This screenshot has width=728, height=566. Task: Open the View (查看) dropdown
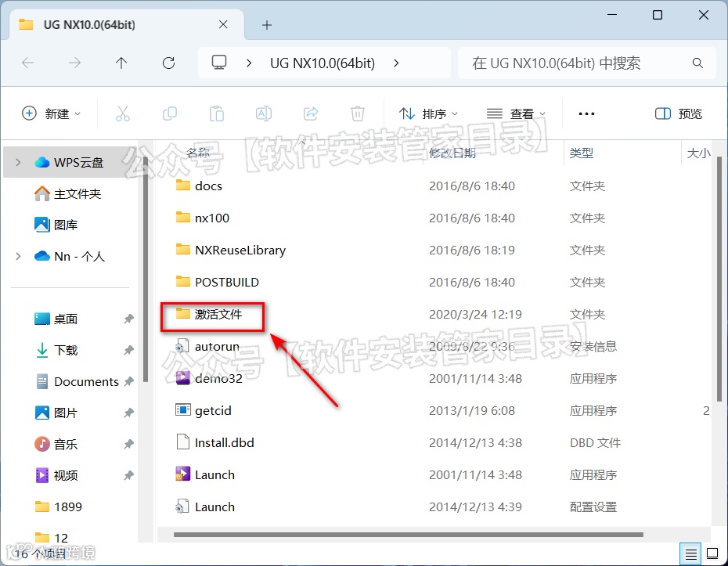pos(516,114)
